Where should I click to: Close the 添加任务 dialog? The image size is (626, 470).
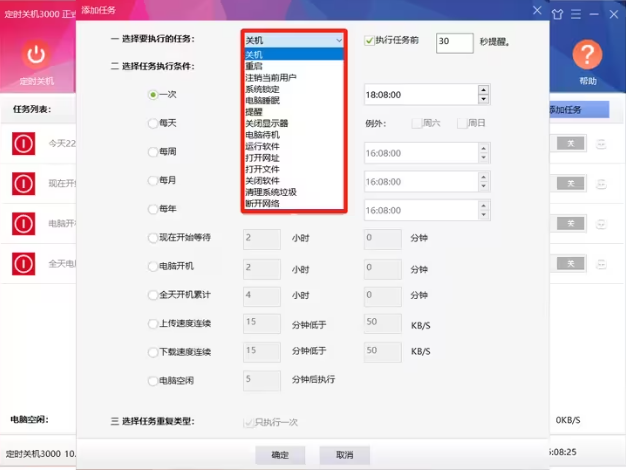coord(537,10)
